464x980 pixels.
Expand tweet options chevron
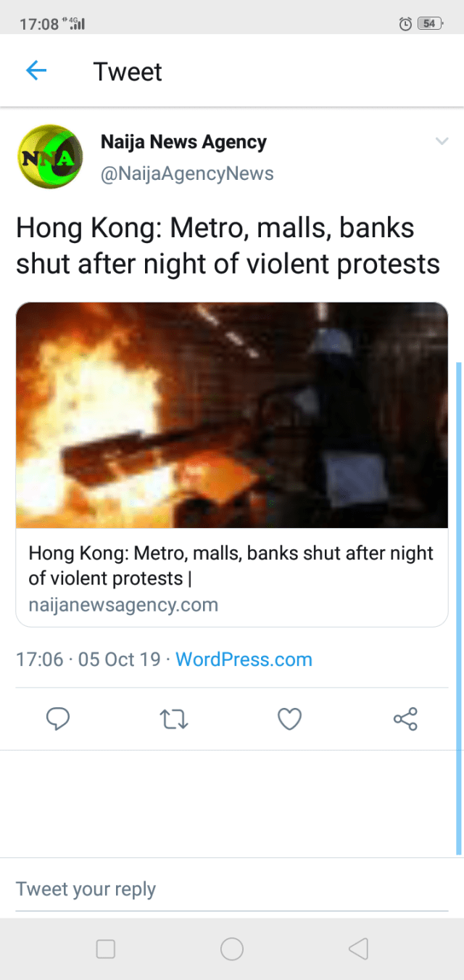[442, 141]
